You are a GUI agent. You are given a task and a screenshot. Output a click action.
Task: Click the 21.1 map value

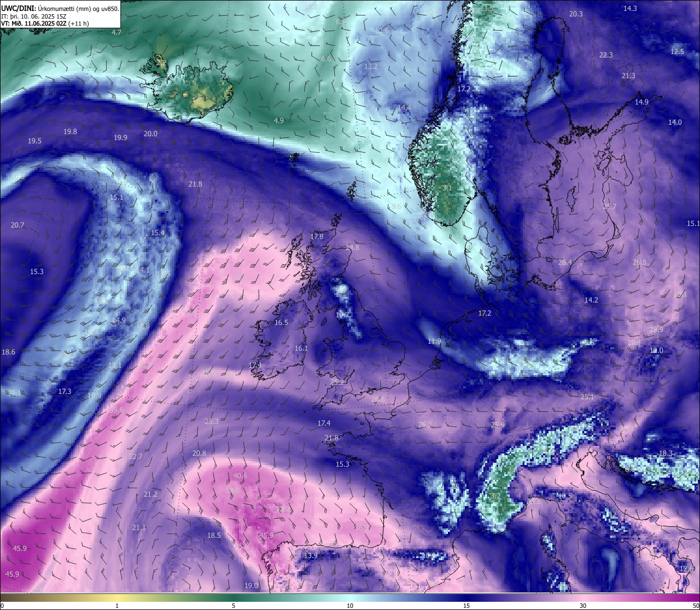coord(139,528)
